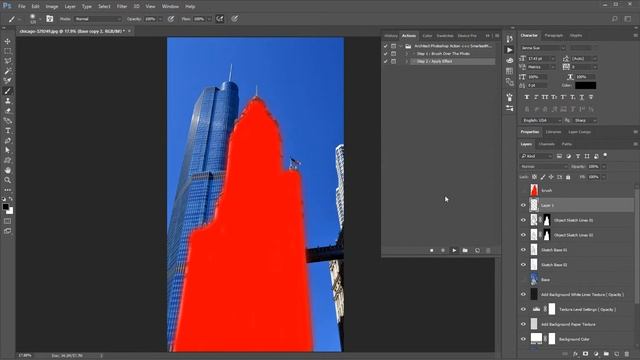Image resolution: width=640 pixels, height=360 pixels.
Task: Select the Hand tool
Action: [8, 170]
